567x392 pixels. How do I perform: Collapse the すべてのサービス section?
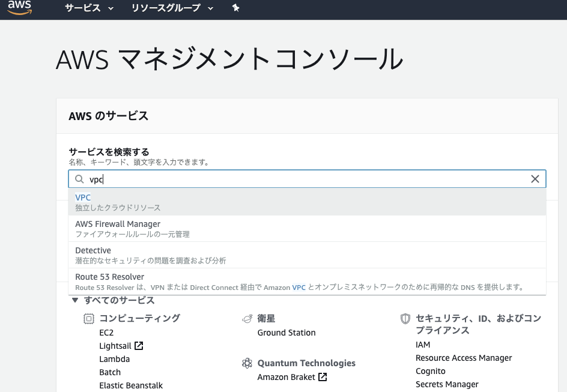click(75, 300)
